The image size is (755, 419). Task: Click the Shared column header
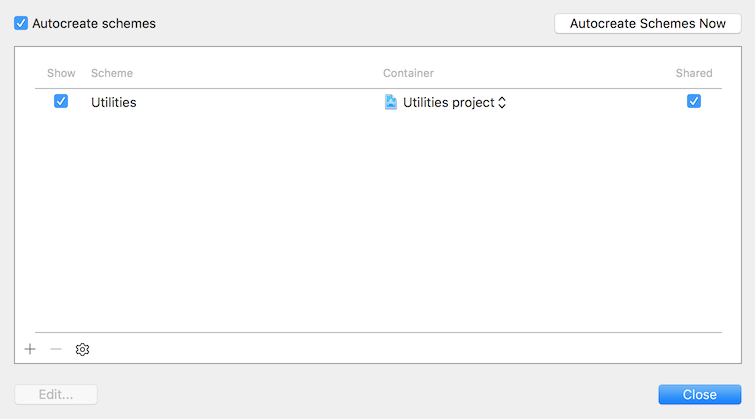tap(694, 73)
